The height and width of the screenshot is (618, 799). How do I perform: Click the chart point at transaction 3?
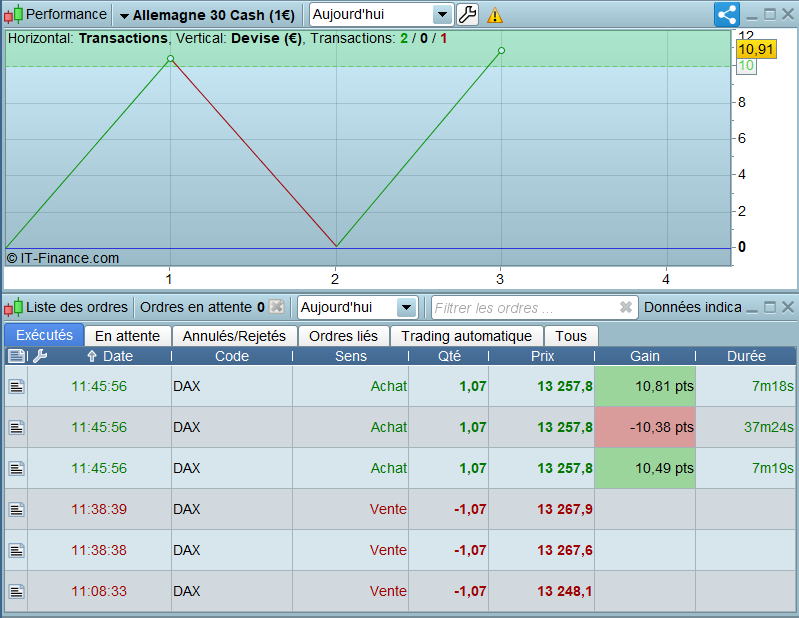click(x=501, y=50)
